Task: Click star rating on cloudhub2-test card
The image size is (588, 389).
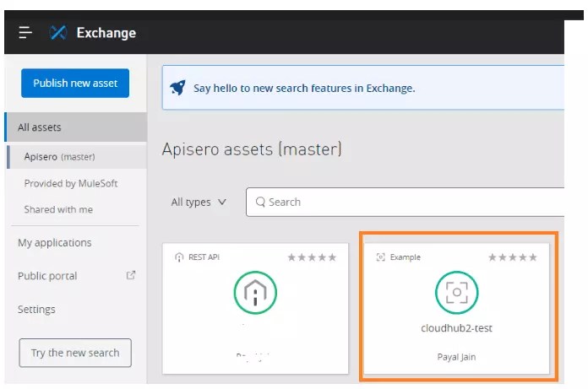Action: (x=513, y=257)
